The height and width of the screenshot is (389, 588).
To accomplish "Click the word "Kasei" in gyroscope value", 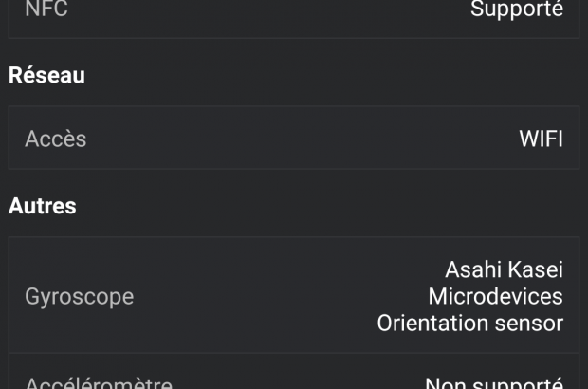I will (x=535, y=269).
